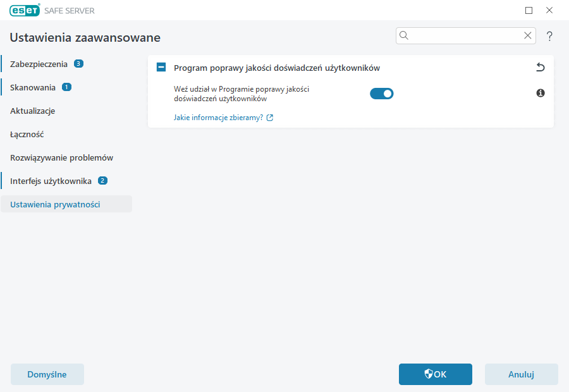Go to Aktualizacje settings
Screen dimensions: 569x392
click(32, 111)
